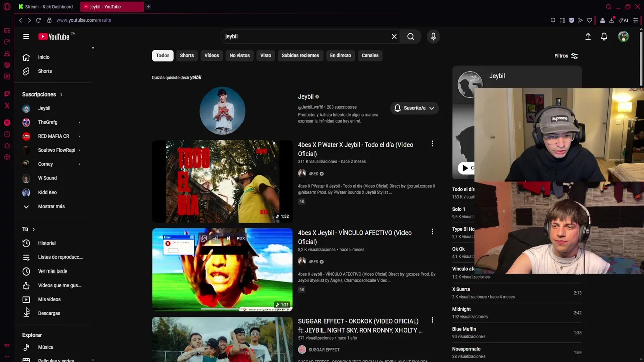Switch to Stream - Kick Dashboard tab
Viewport: 644px width, 362px height.
pyautogui.click(x=46, y=7)
